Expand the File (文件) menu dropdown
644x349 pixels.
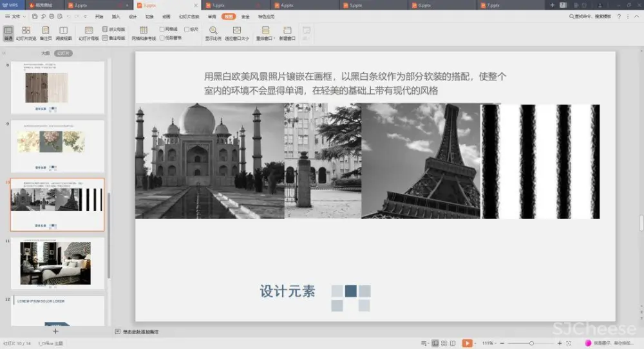(15, 17)
